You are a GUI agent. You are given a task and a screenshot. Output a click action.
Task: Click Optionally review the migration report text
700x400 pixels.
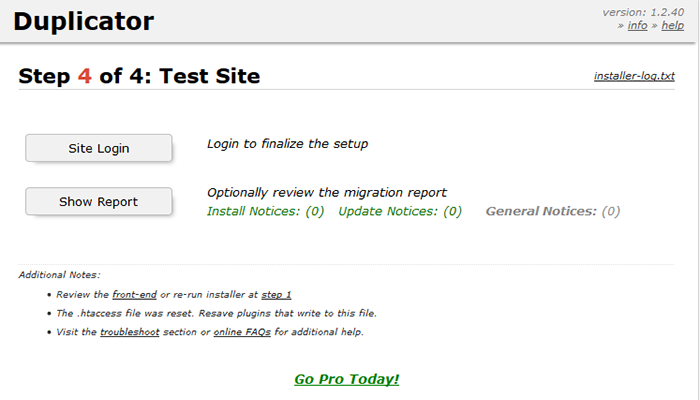(327, 192)
